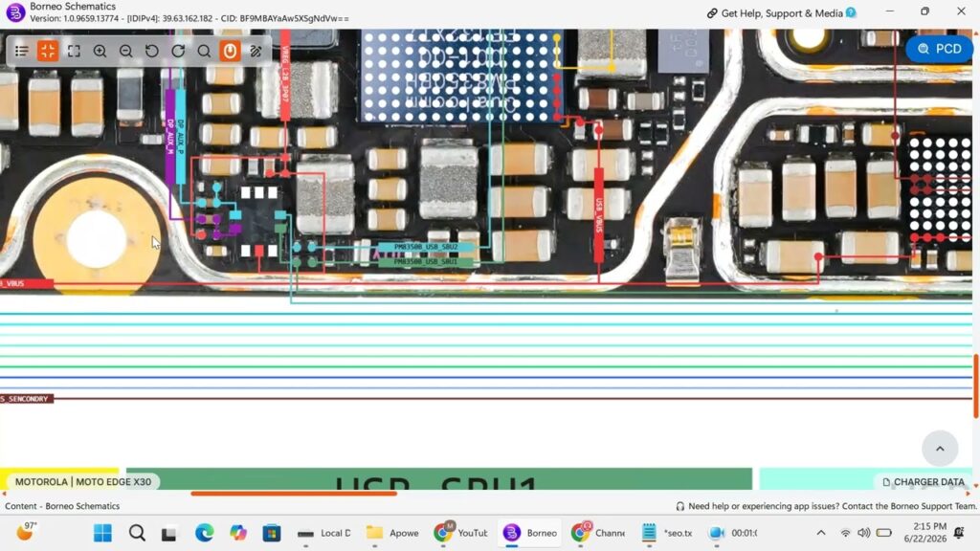Toggle the orange fit-to-screen collapse icon

[48, 52]
